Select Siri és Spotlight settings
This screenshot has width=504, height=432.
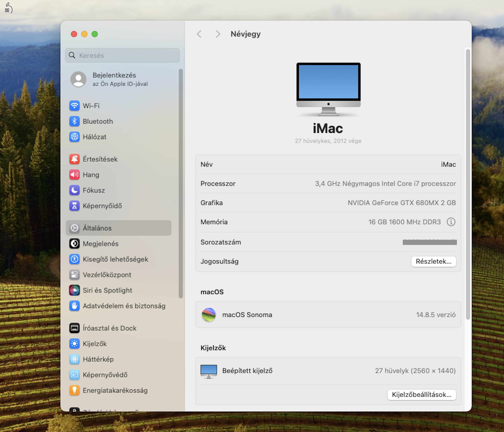pyautogui.click(x=75, y=290)
